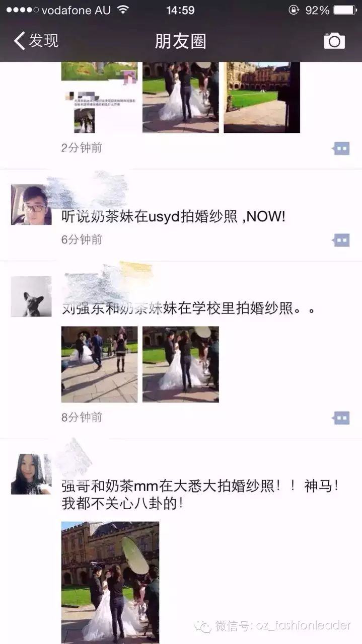This screenshot has height=644, width=362.
Task: Open comment button on 6分钟前 post
Action: coord(341,240)
